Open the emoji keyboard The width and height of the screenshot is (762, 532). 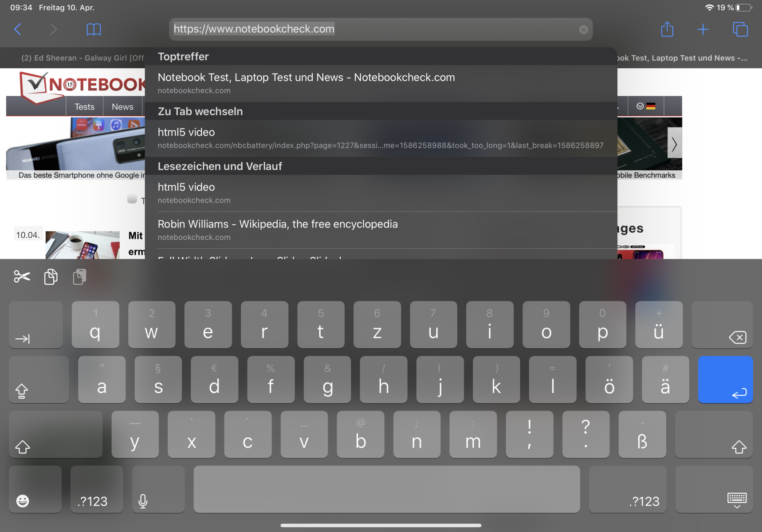pyautogui.click(x=35, y=489)
